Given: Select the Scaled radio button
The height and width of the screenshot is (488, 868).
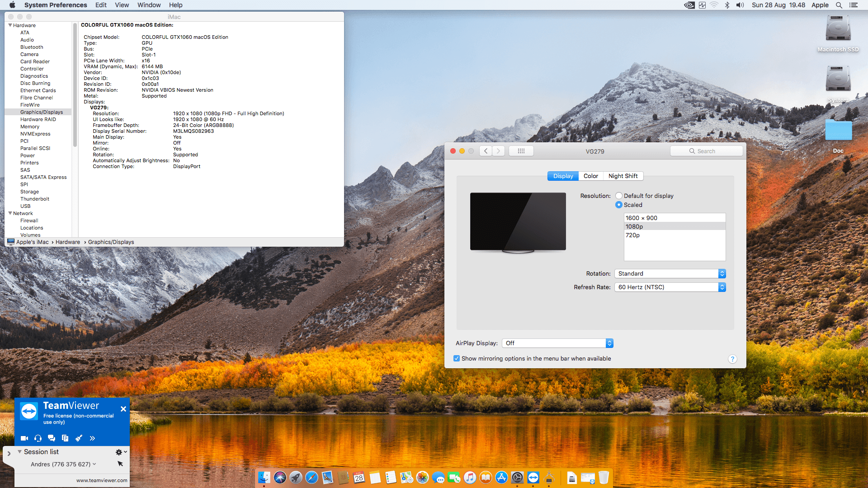Looking at the screenshot, I should [619, 205].
